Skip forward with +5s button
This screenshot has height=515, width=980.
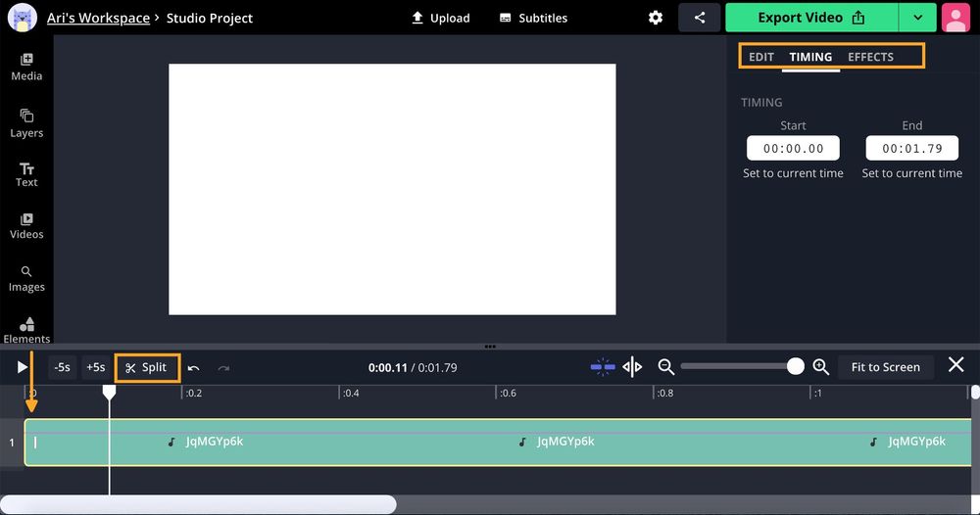(x=95, y=367)
